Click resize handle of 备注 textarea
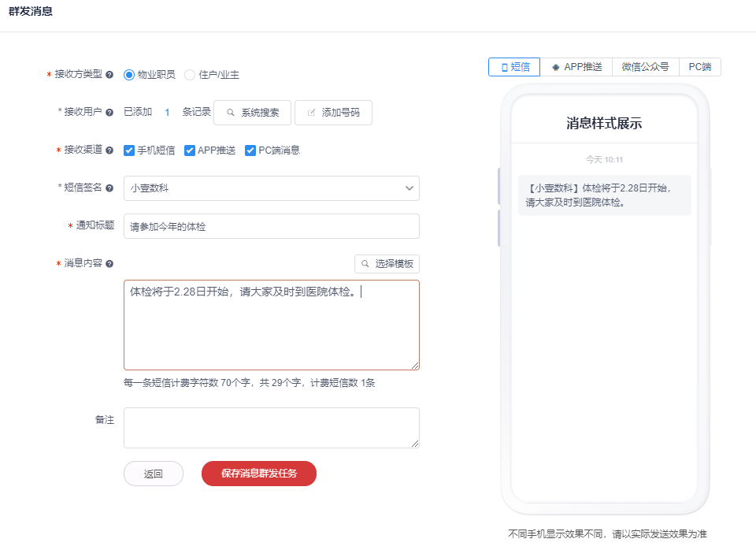Viewport: 756px width, 550px height. (415, 444)
